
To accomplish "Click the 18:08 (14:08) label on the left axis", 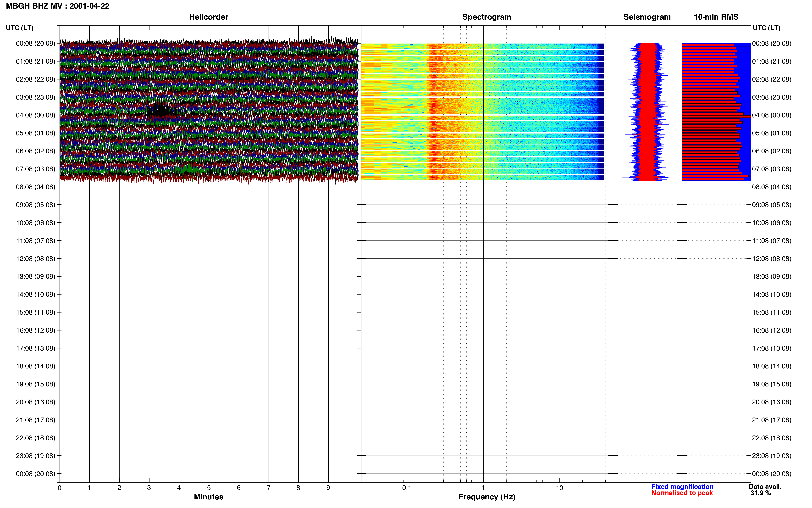I will point(36,366).
